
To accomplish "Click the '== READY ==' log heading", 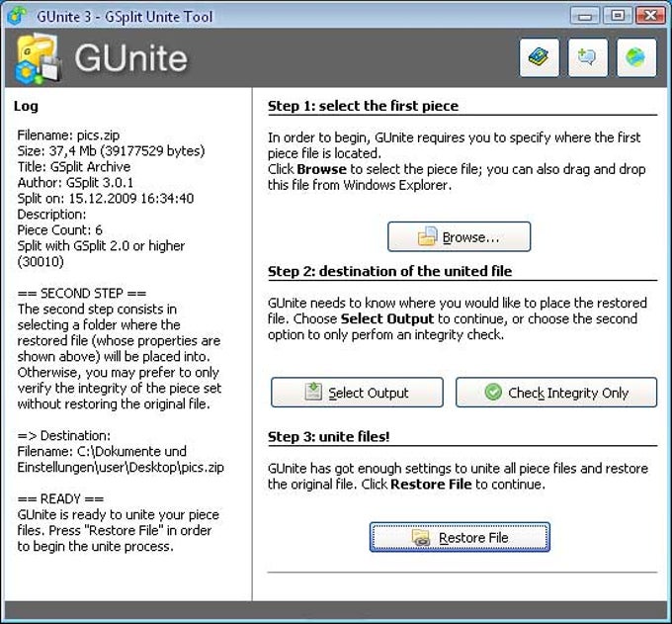I will (60, 498).
